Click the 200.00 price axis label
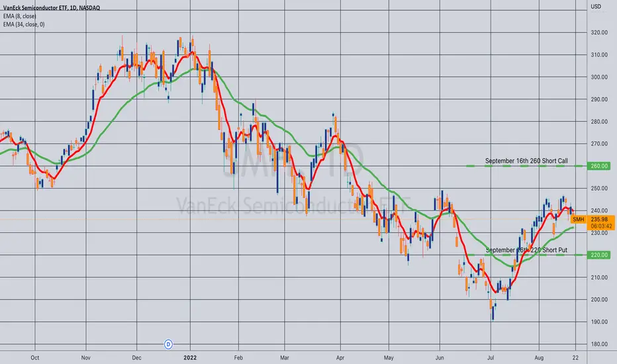This screenshot has width=617, height=364. pos(599,299)
